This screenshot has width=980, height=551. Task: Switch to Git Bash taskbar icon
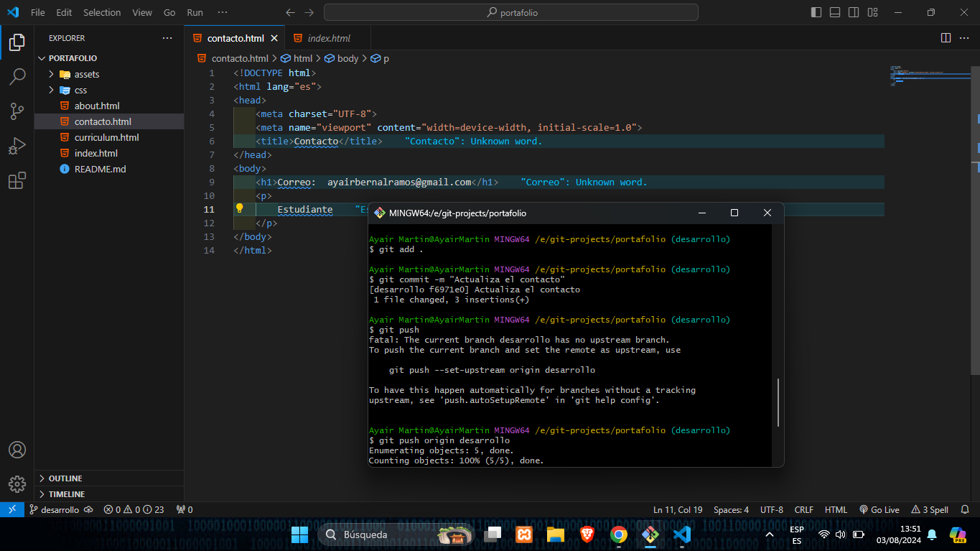pos(650,534)
